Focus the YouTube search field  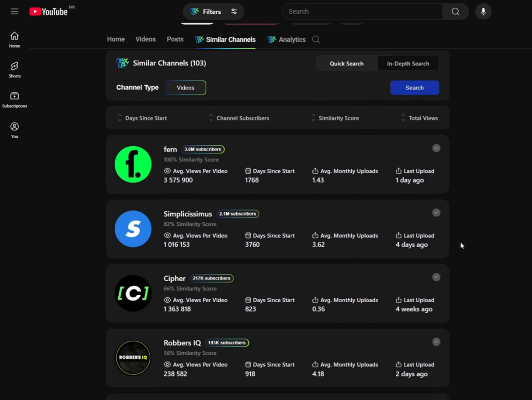(363, 11)
